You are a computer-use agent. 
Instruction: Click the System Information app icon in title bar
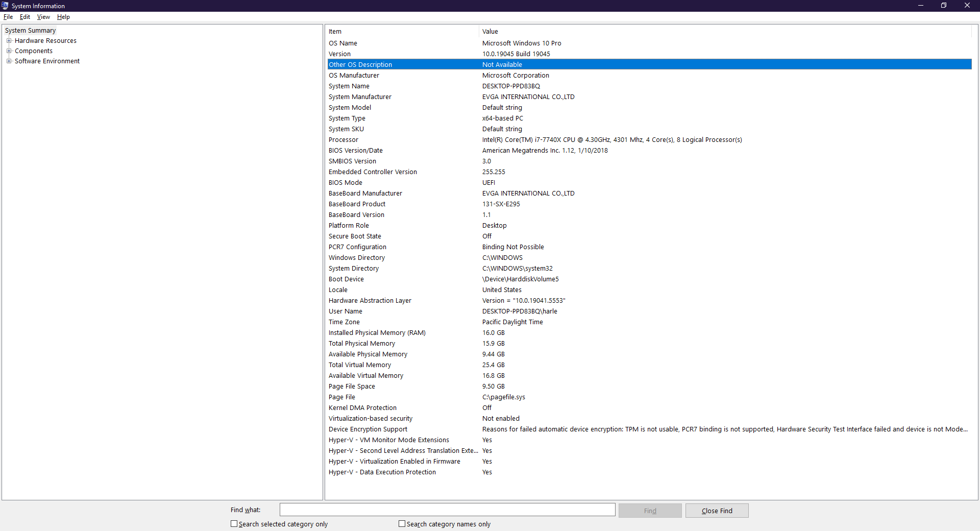click(x=5, y=6)
